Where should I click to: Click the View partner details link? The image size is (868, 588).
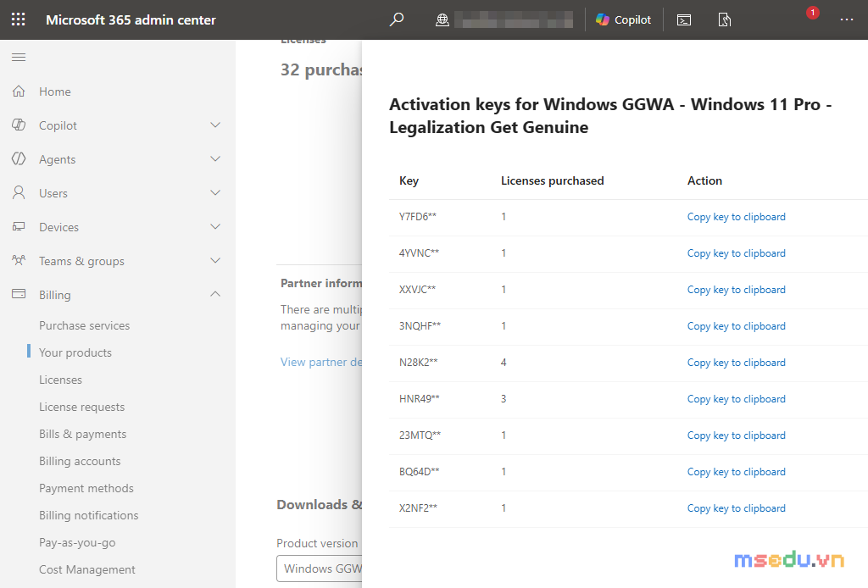[x=321, y=363]
